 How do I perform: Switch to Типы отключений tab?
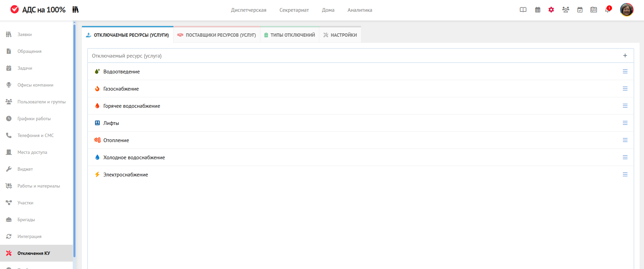coord(289,35)
